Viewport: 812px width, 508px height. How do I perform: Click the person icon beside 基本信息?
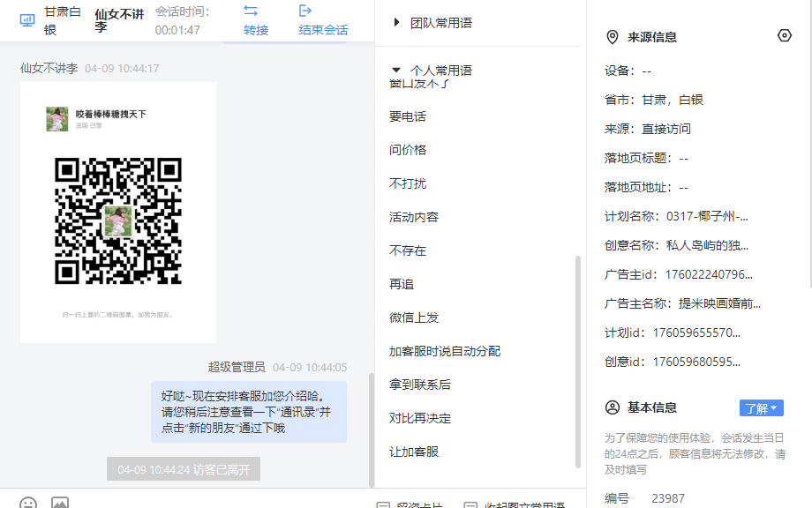(613, 407)
